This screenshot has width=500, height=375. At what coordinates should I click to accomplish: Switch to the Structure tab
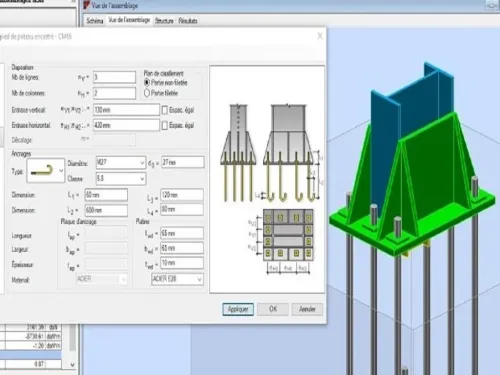tap(164, 21)
